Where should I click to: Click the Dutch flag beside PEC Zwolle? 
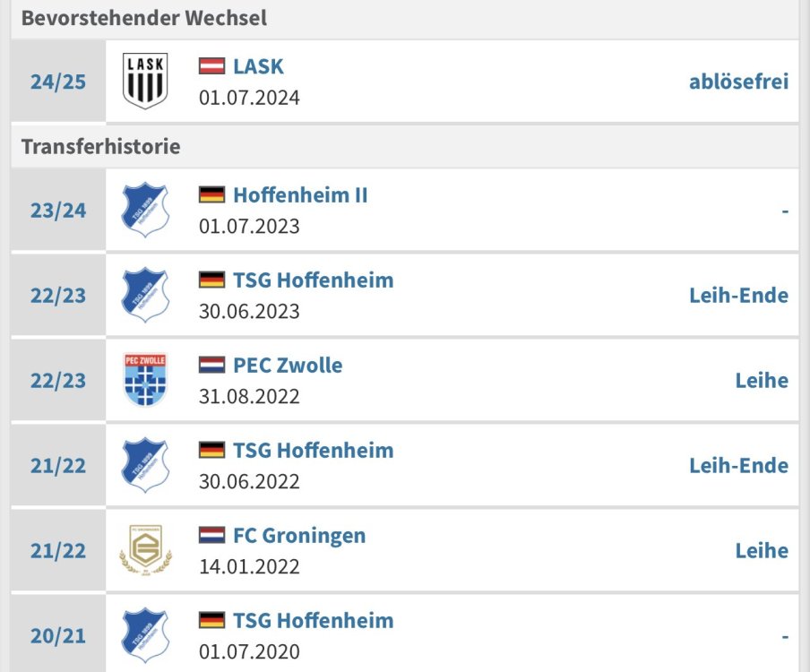tap(211, 366)
